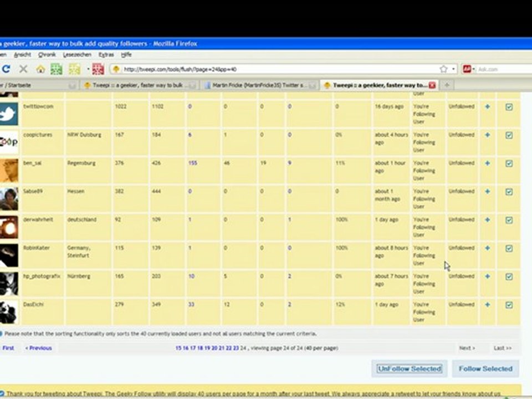Screen dimensions: 532x399
Task: Uncheck the DasEichi row checkbox
Action: [509, 305]
